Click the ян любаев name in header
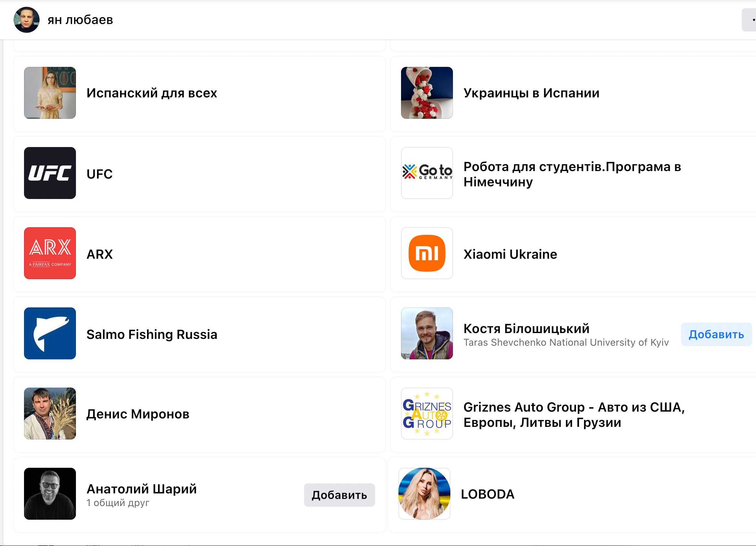This screenshot has width=756, height=546. (x=80, y=20)
